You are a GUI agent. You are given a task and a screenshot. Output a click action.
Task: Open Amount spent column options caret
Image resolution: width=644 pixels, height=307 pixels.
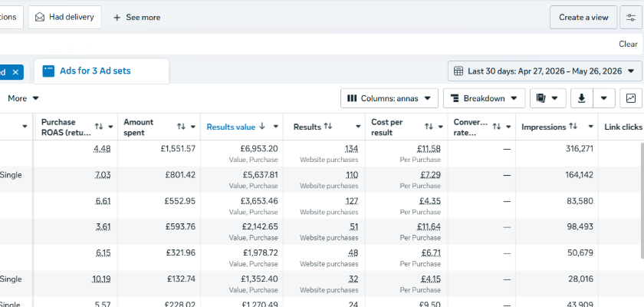click(193, 127)
